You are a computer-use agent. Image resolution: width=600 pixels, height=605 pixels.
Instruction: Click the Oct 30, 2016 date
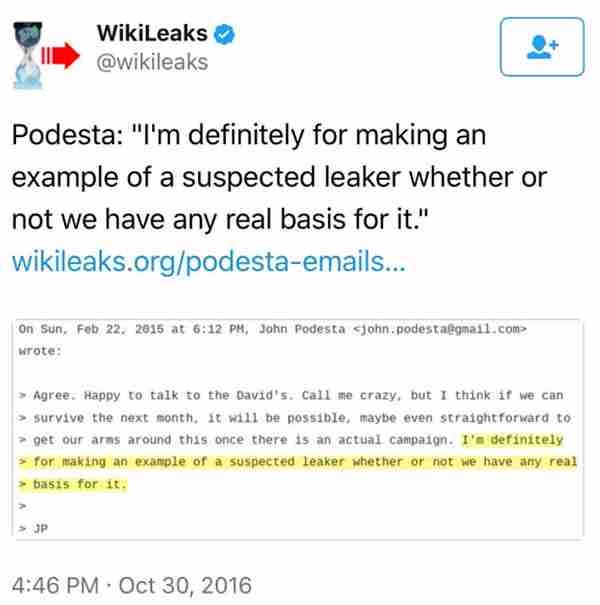click(x=185, y=585)
